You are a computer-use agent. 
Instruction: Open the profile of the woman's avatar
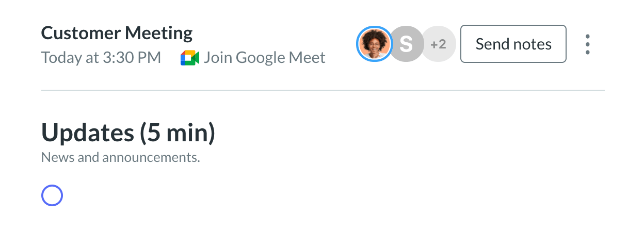(374, 44)
